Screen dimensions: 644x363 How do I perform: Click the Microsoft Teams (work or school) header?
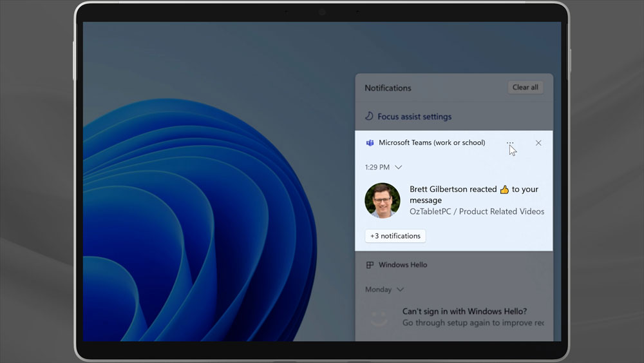[431, 143]
